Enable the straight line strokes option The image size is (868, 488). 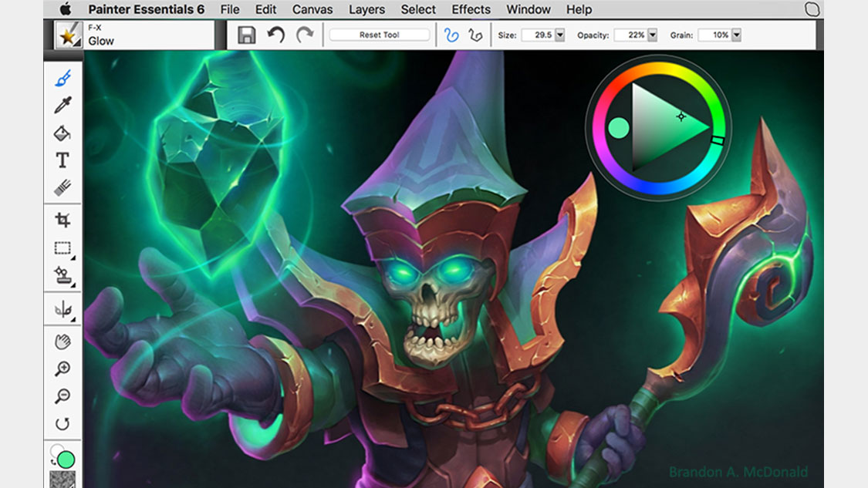coord(475,35)
